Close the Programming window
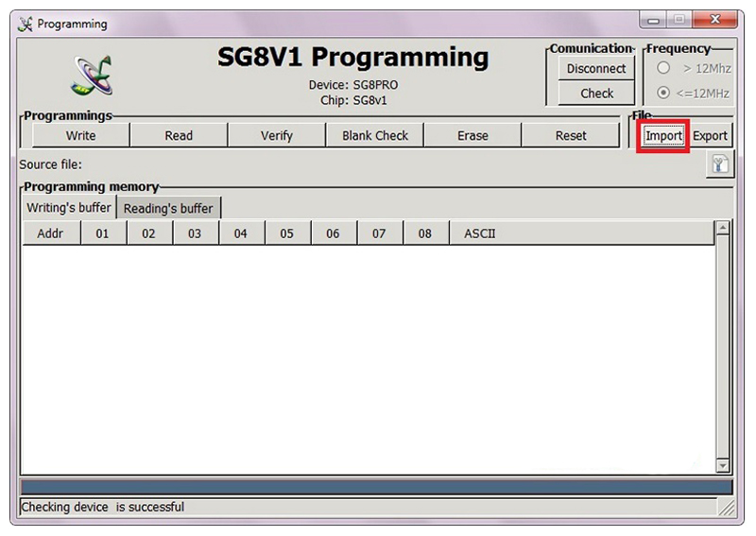The width and height of the screenshot is (756, 536). click(x=715, y=20)
